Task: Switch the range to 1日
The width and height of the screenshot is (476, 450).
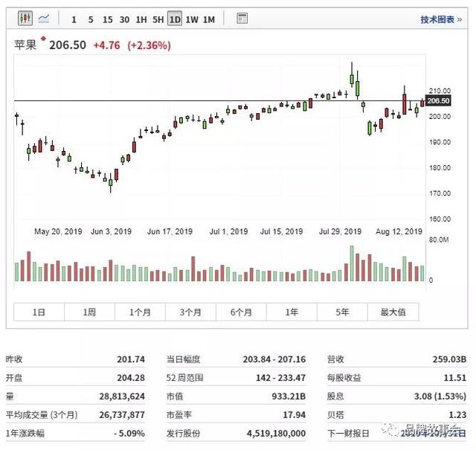Action: coord(39,312)
